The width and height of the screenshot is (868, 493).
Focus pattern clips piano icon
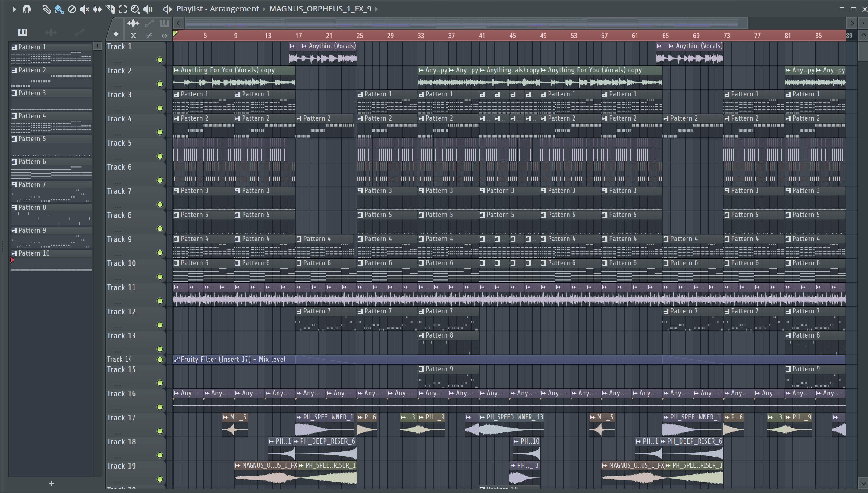pyautogui.click(x=164, y=23)
